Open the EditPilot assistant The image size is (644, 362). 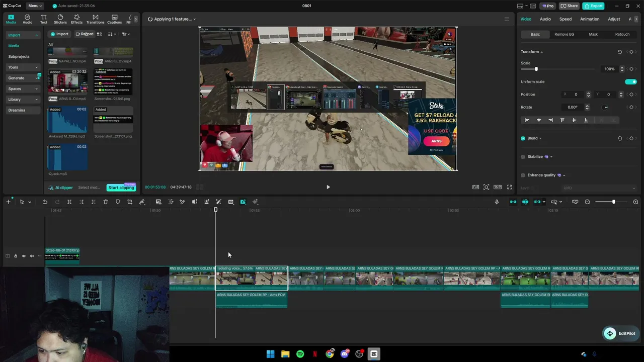[621, 333]
